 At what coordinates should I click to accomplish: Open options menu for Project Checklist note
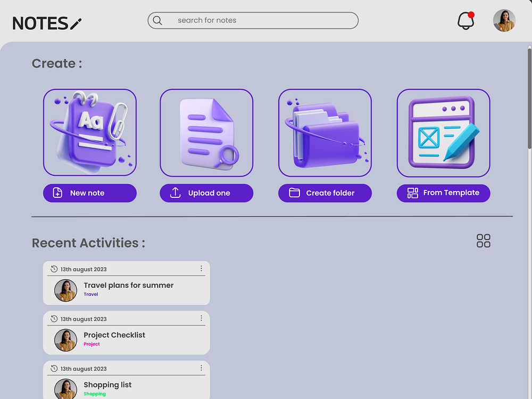[x=201, y=318]
